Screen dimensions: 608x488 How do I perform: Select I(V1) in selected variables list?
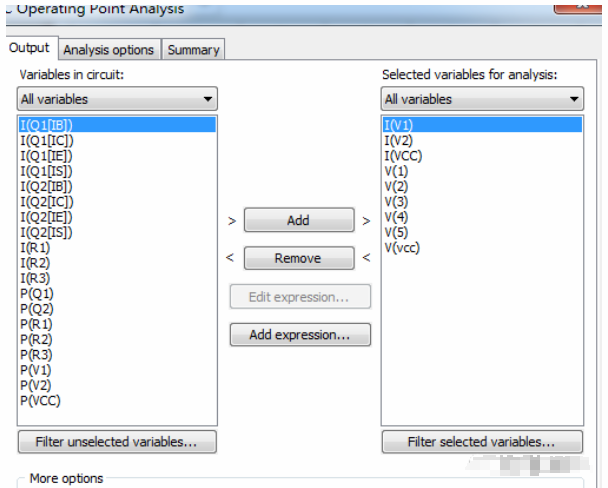[399, 125]
